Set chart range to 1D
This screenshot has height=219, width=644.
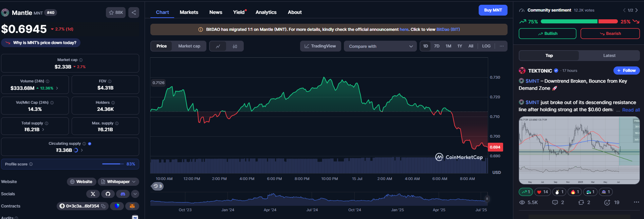[x=425, y=46]
